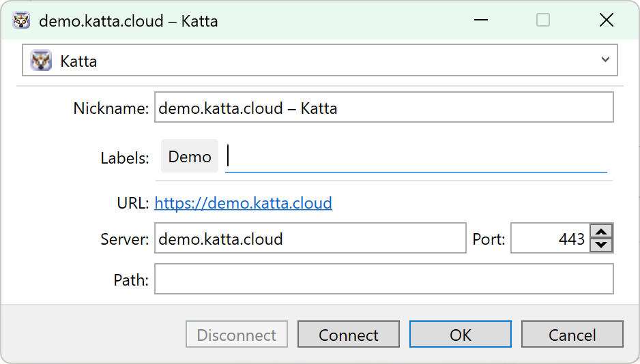
Task: Focus the Labels text entry field
Action: point(416,157)
